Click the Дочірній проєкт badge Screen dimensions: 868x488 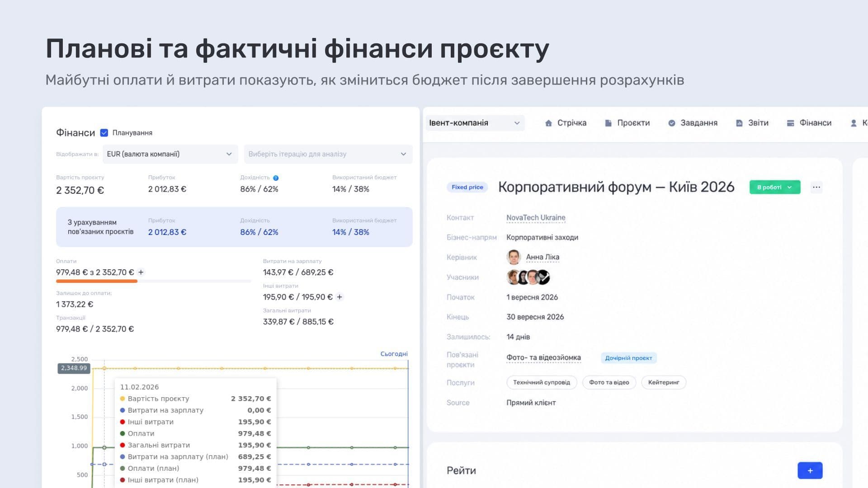coord(628,358)
